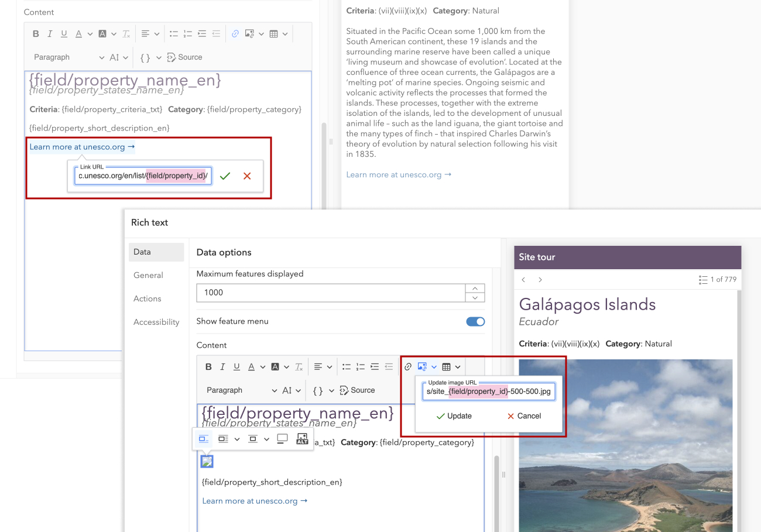
Task: Click Source in Rich text window editor
Action: (x=357, y=390)
